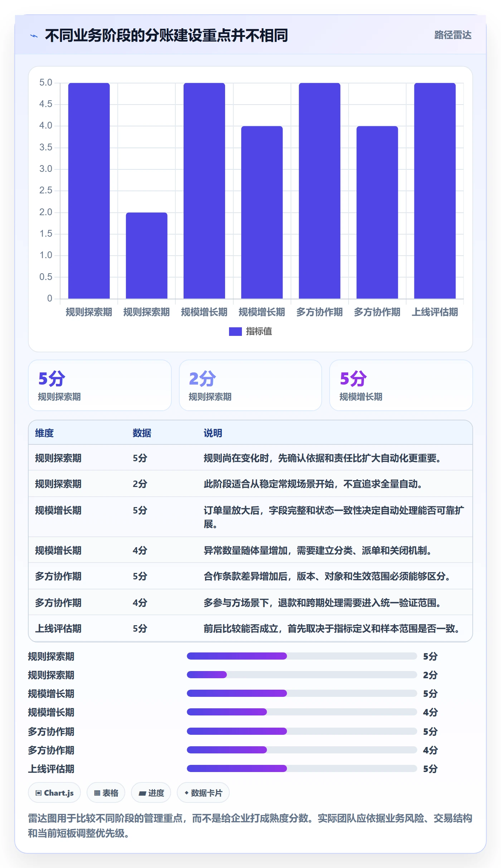Image resolution: width=501 pixels, height=868 pixels.
Task: Click the 路径雷达 tag in the header
Action: 453,35
